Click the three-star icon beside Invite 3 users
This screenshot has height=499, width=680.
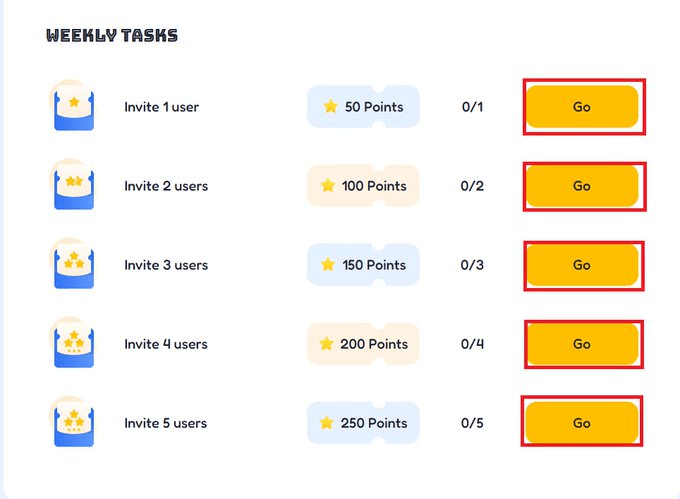(x=73, y=264)
